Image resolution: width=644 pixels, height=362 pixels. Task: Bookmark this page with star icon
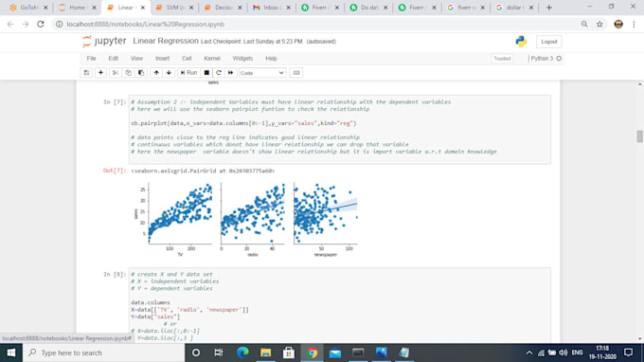(x=599, y=25)
